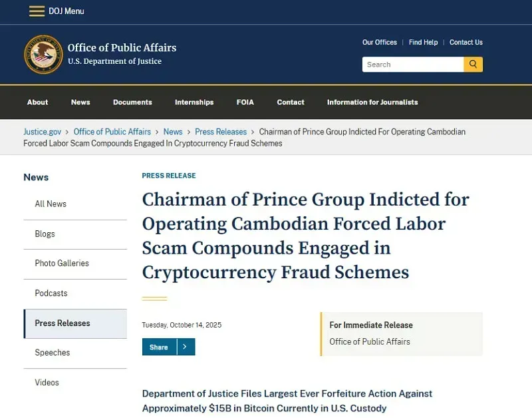532x418 pixels.
Task: Select FOIA in the navigation bar
Action: [x=245, y=103]
